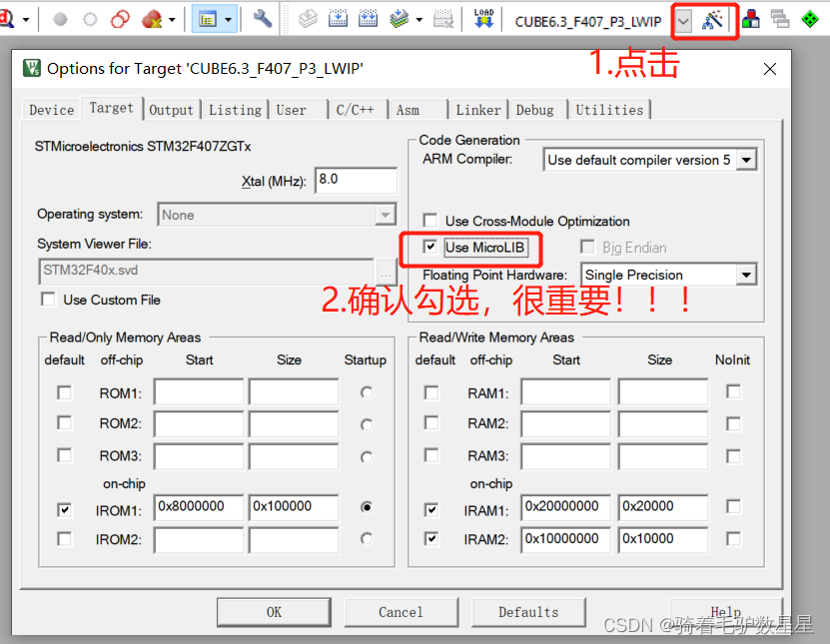This screenshot has width=830, height=644.
Task: Click the Xtal (MHz) input field
Action: (x=356, y=180)
